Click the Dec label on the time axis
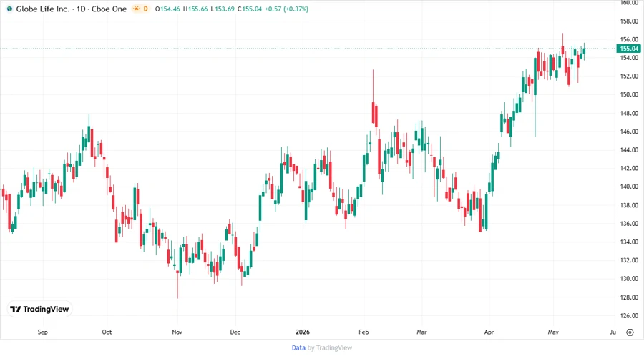 coord(235,332)
